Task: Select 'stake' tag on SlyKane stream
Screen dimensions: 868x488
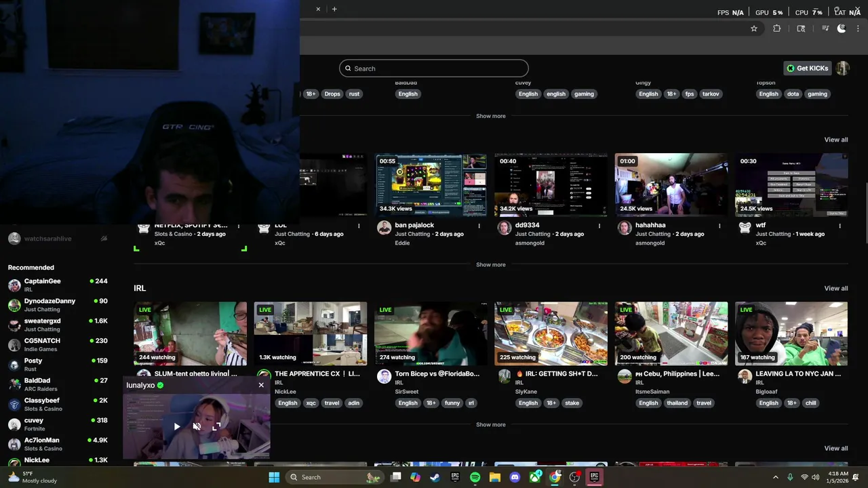Action: click(572, 403)
